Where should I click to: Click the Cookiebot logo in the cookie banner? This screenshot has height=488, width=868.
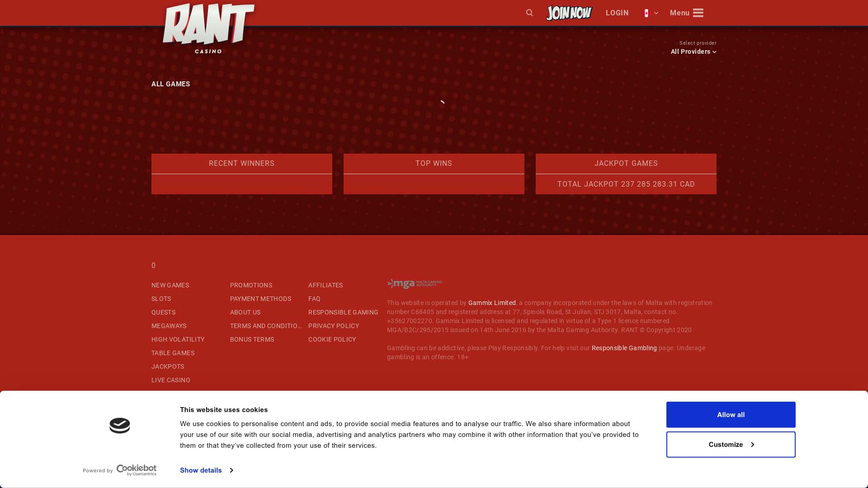point(136,470)
